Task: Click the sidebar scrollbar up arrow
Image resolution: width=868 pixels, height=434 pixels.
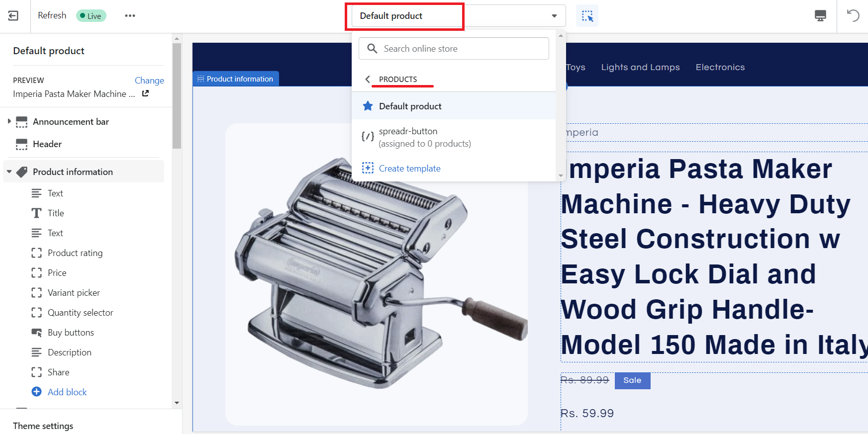Action: [x=177, y=38]
